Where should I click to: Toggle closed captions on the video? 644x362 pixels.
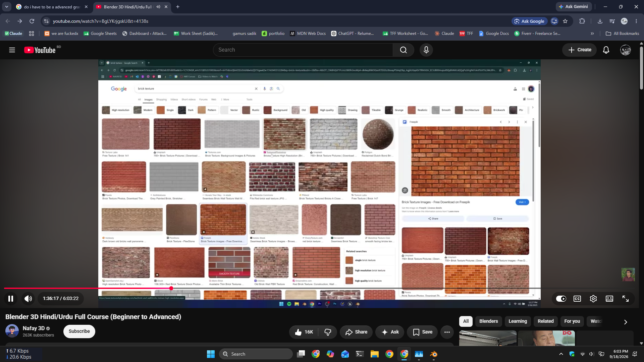(x=577, y=298)
